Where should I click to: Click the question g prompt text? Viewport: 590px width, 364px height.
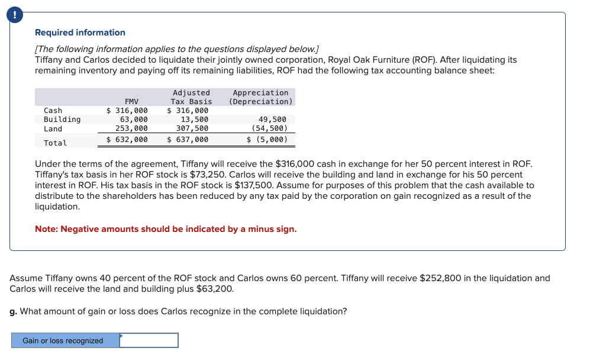click(x=178, y=311)
